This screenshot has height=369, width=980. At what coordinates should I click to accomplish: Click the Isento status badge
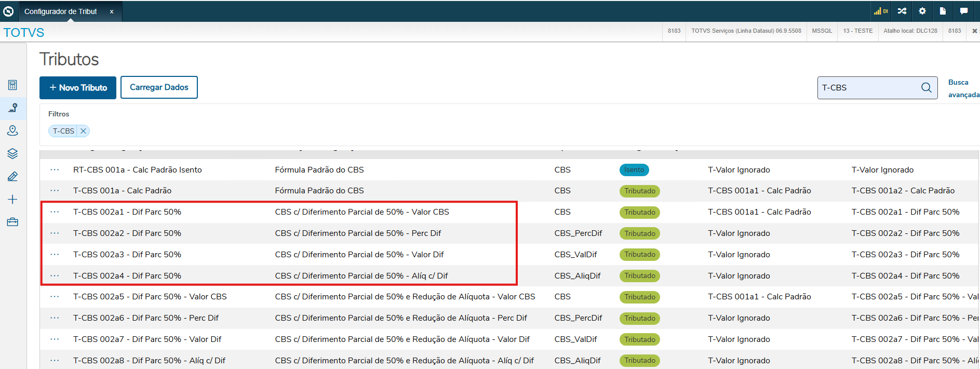(634, 170)
